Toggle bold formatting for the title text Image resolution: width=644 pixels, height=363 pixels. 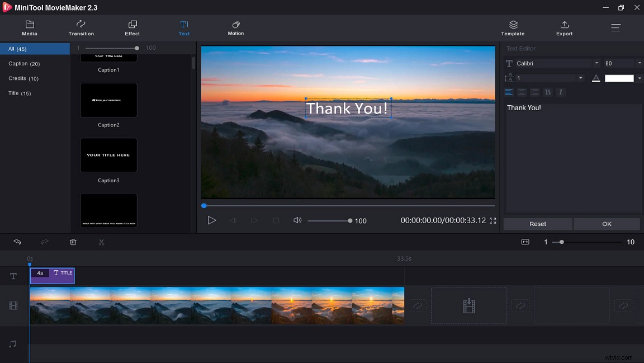(547, 92)
